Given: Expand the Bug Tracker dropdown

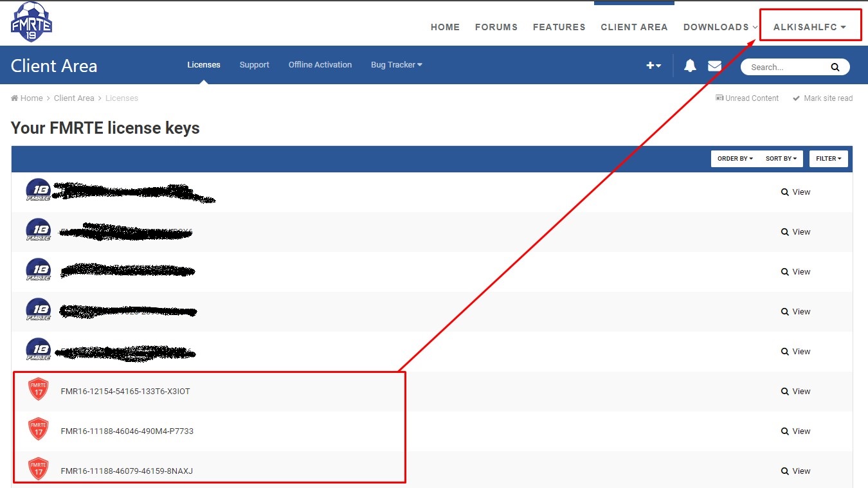Looking at the screenshot, I should click(397, 65).
